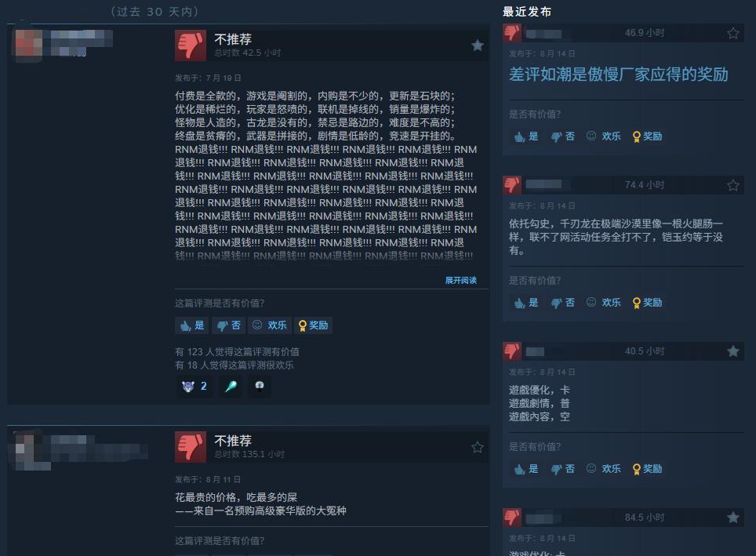Vote 是 on the 46.9 hour review
Screen dimensions: 756x556
point(526,136)
